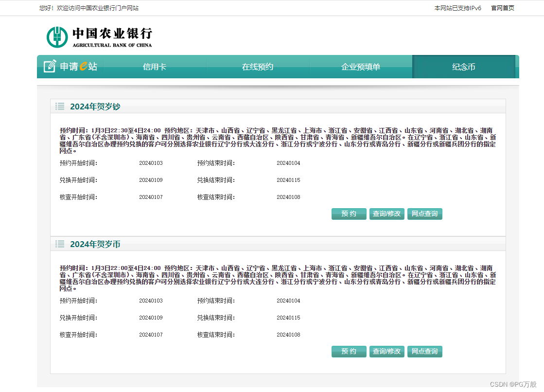Switch to the 在线预约 tab
Viewport: 544px width, 392px height.
coord(258,67)
